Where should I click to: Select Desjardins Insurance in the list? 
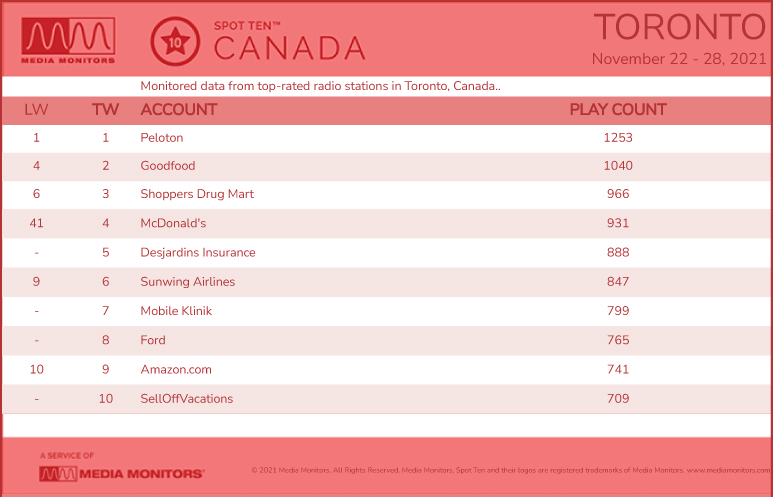[x=198, y=252]
